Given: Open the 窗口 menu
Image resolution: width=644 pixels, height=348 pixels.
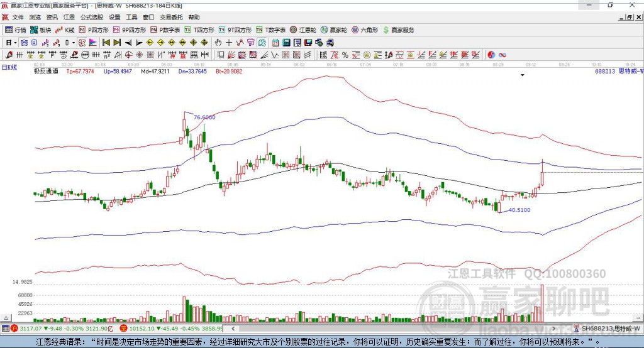Looking at the screenshot, I should [x=148, y=17].
